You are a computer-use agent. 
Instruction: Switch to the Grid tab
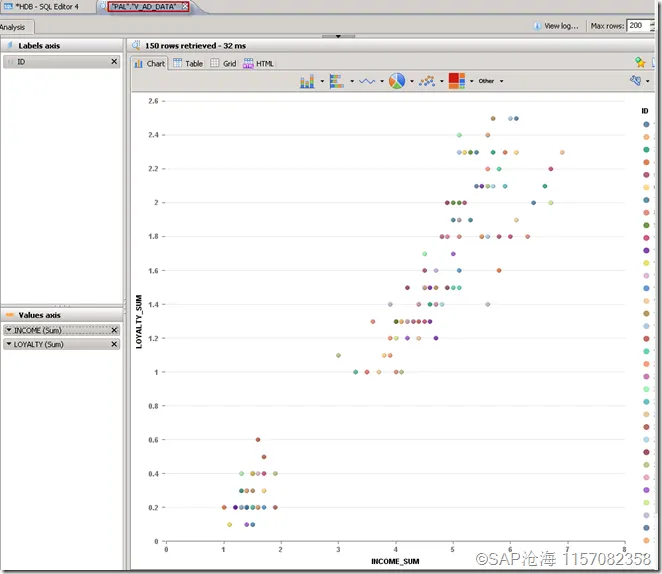click(224, 64)
